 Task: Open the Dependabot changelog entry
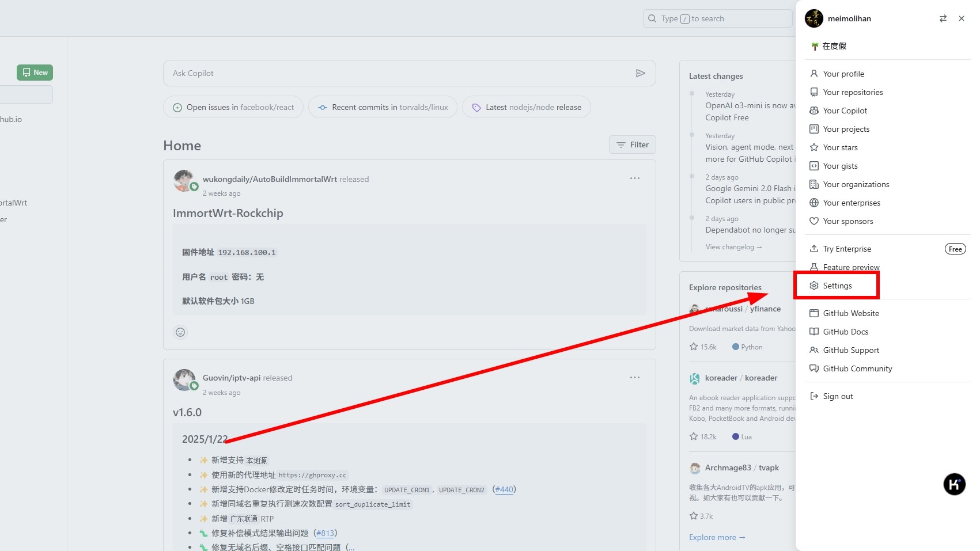[x=750, y=230]
